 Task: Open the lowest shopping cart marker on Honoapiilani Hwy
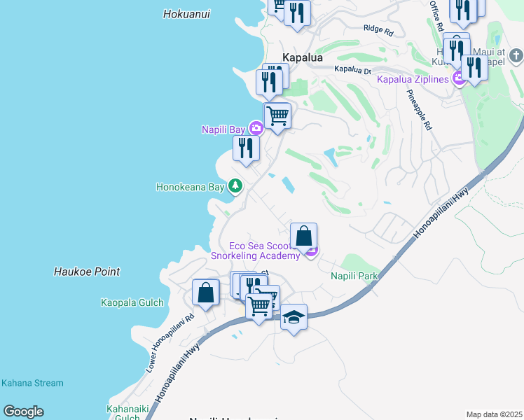[259, 308]
